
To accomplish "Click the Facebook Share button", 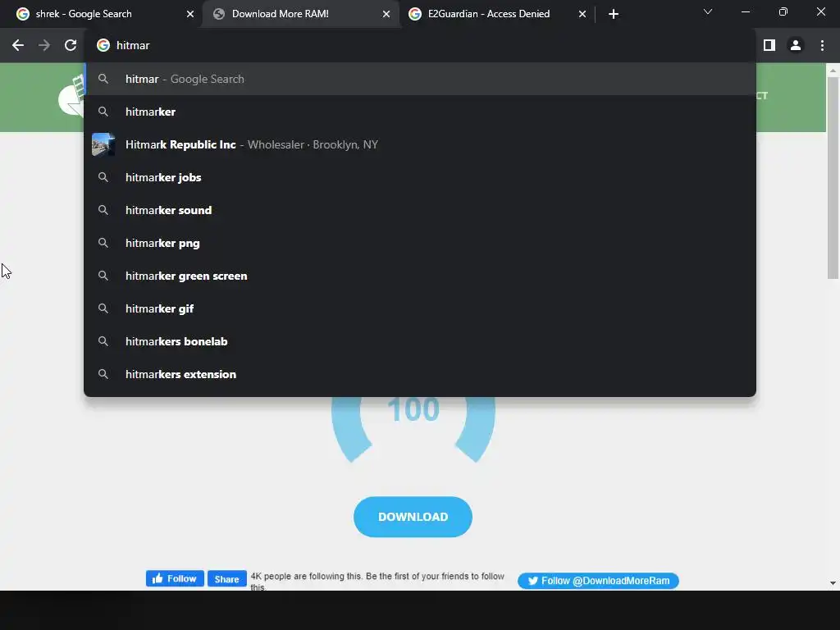I will point(227,578).
